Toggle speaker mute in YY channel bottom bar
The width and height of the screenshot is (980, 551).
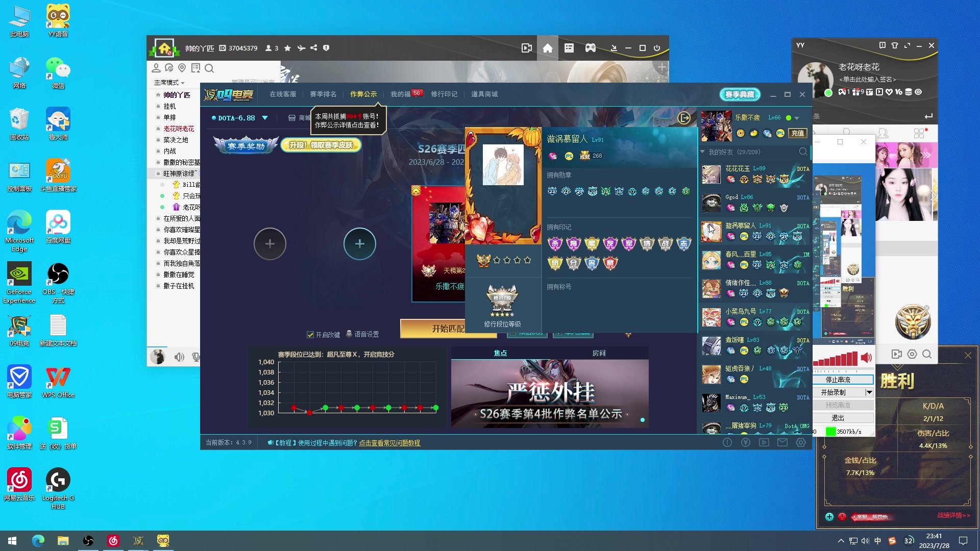(x=179, y=357)
